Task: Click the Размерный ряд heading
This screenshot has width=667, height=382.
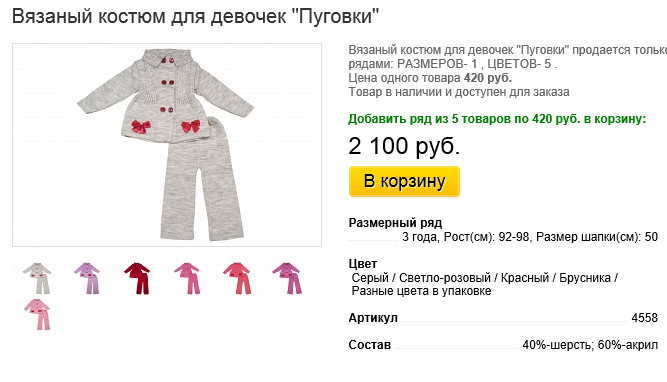Action: point(395,222)
